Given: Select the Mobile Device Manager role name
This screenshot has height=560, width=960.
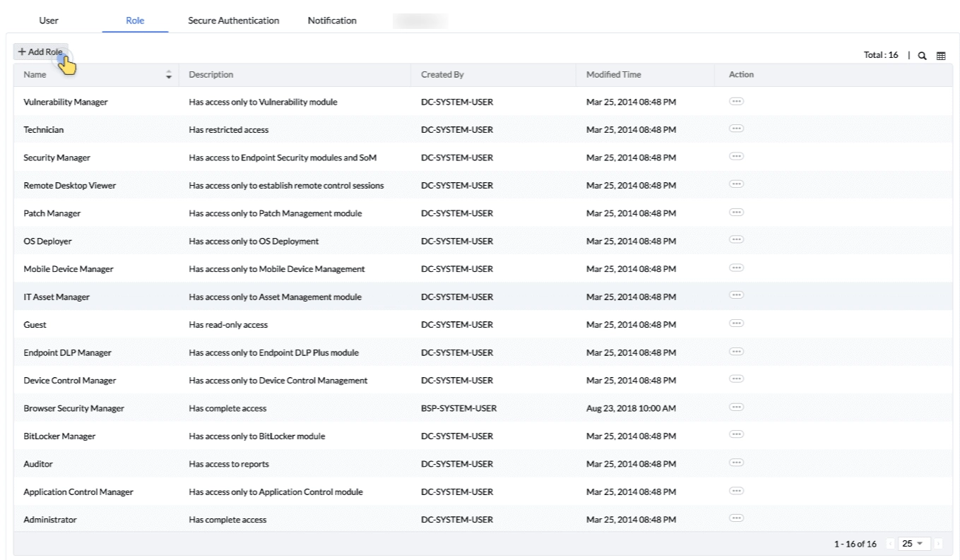Looking at the screenshot, I should 69,269.
